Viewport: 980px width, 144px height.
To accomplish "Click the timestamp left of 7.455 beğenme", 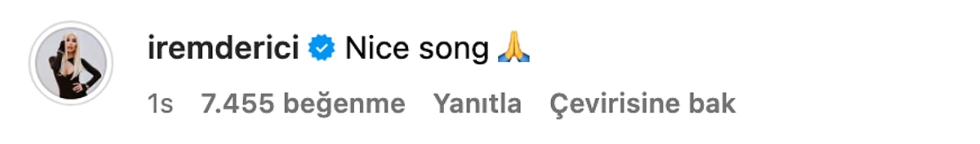I will [160, 104].
